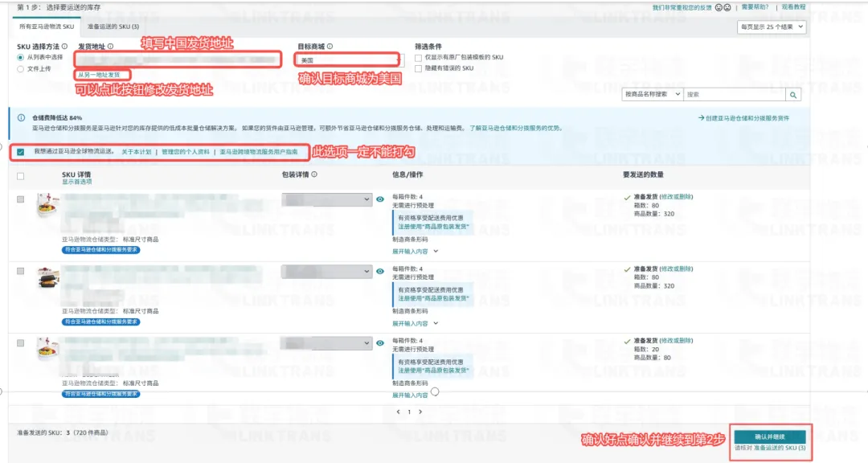868x463 pixels.
Task: Click the 观看教程 link
Action: coord(794,7)
